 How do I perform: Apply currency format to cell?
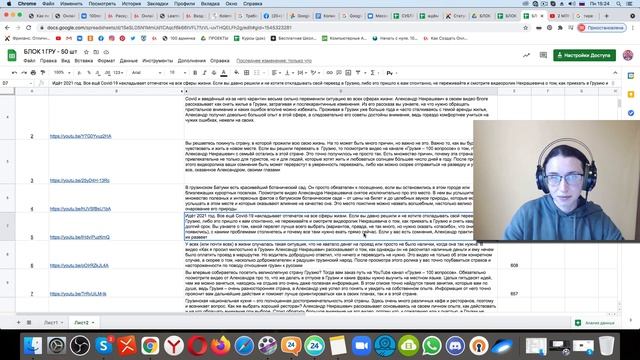click(x=79, y=73)
